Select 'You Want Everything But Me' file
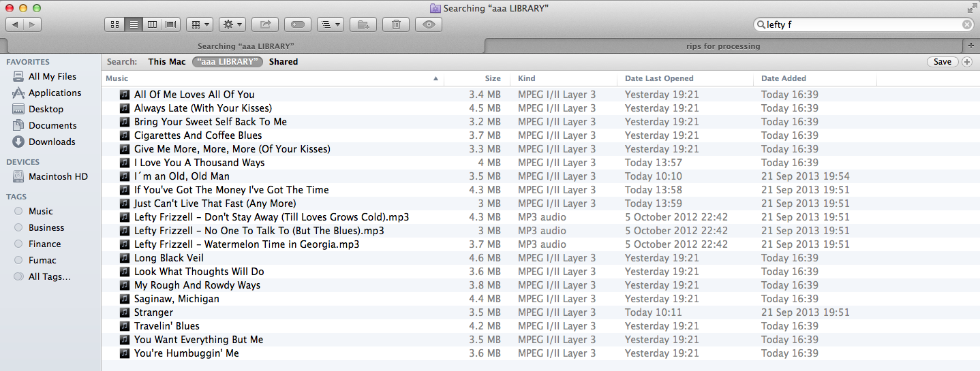The width and height of the screenshot is (980, 371). pyautogui.click(x=199, y=340)
